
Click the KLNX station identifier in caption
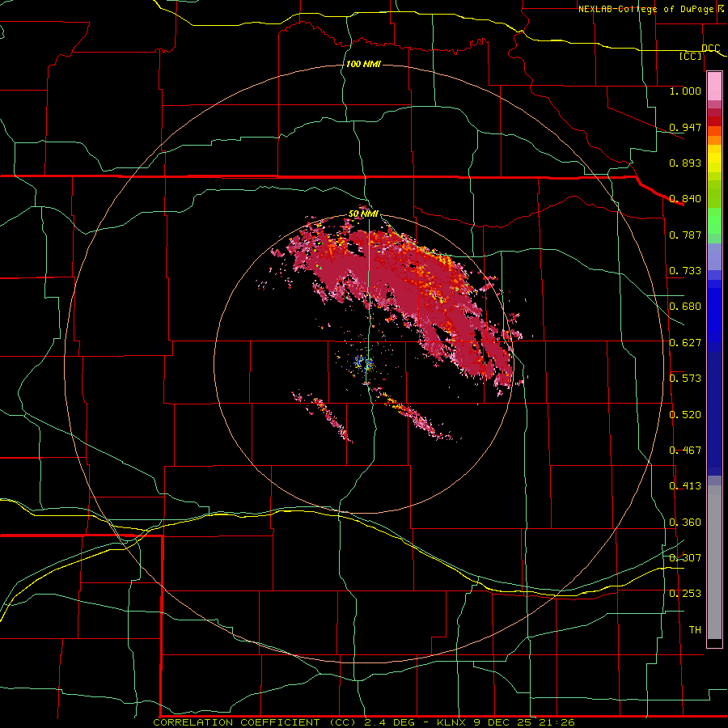[453, 722]
